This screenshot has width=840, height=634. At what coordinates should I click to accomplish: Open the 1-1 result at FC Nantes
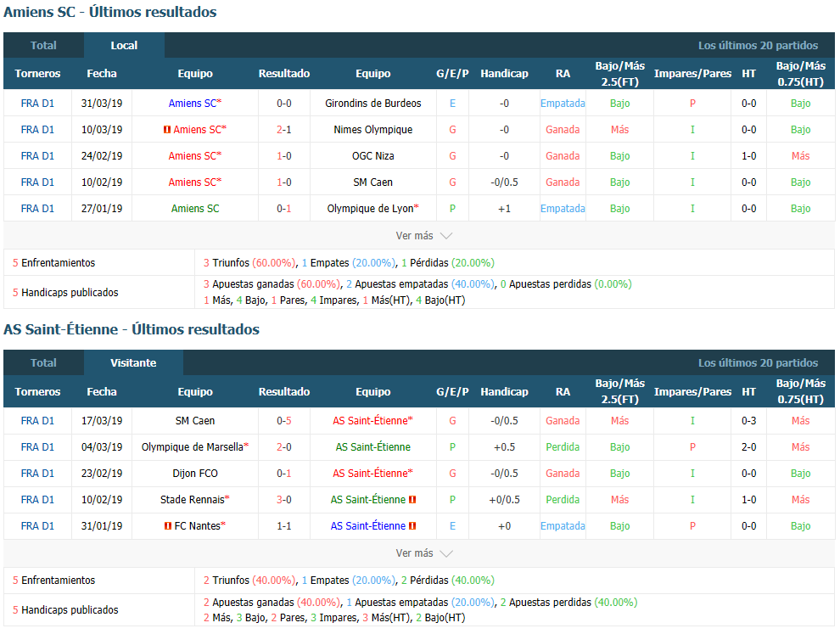284,525
